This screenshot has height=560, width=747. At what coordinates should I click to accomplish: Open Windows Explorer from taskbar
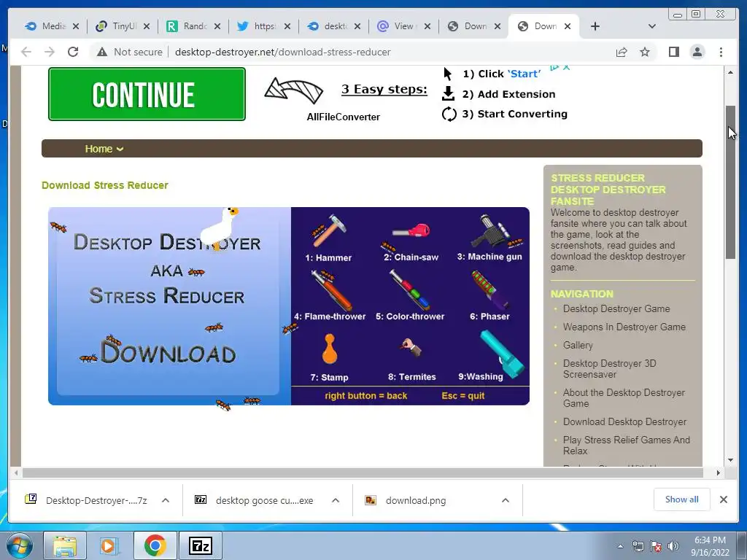[x=65, y=545]
